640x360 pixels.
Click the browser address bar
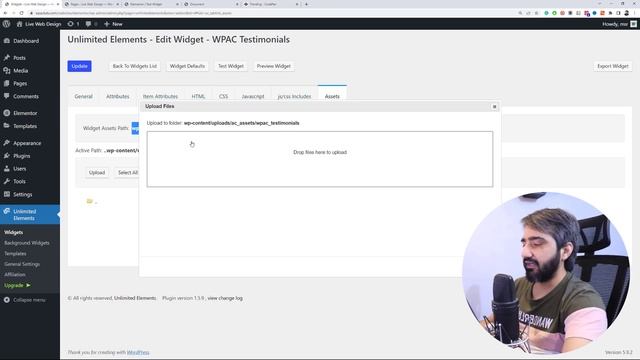point(269,13)
